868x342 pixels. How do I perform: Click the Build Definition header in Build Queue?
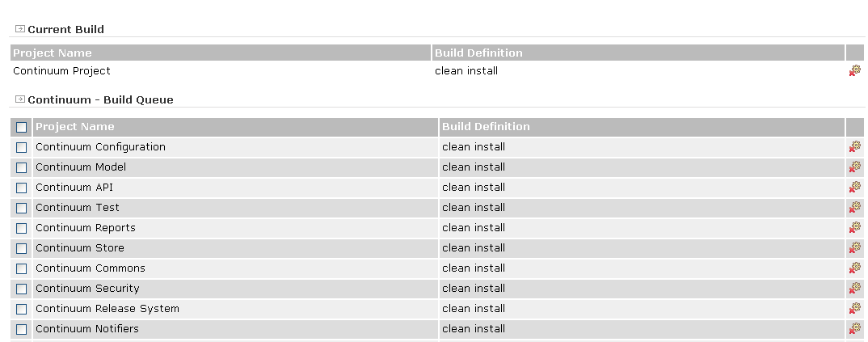486,127
